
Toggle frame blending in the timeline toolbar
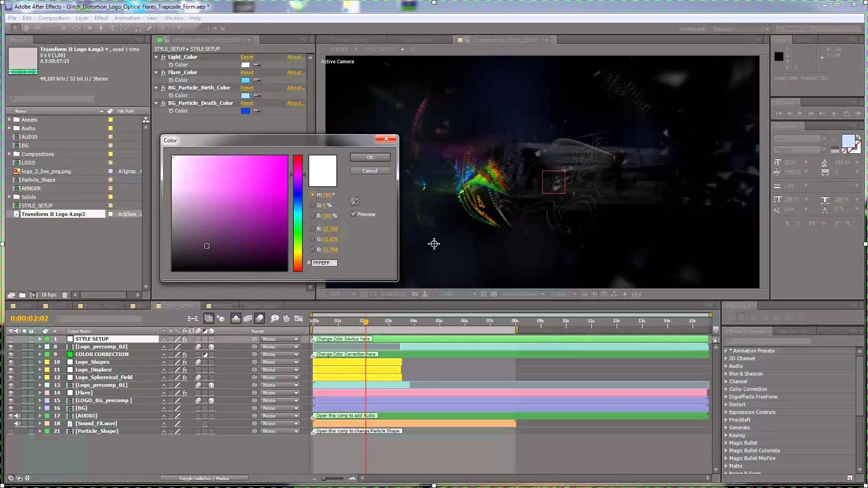248,318
